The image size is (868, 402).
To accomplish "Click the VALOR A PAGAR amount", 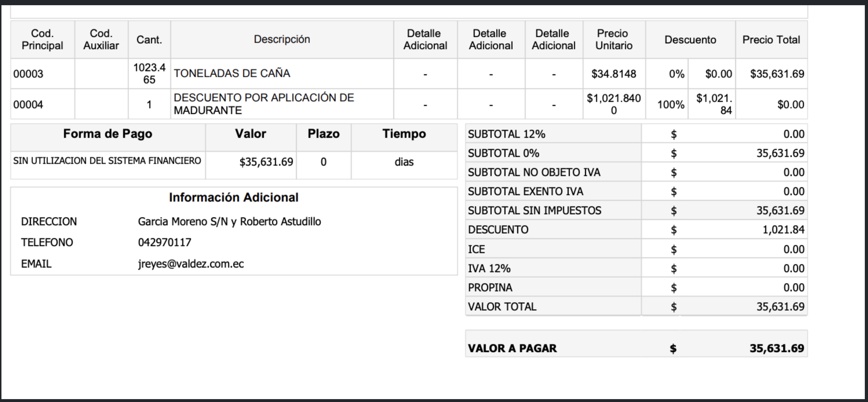I will pos(776,348).
